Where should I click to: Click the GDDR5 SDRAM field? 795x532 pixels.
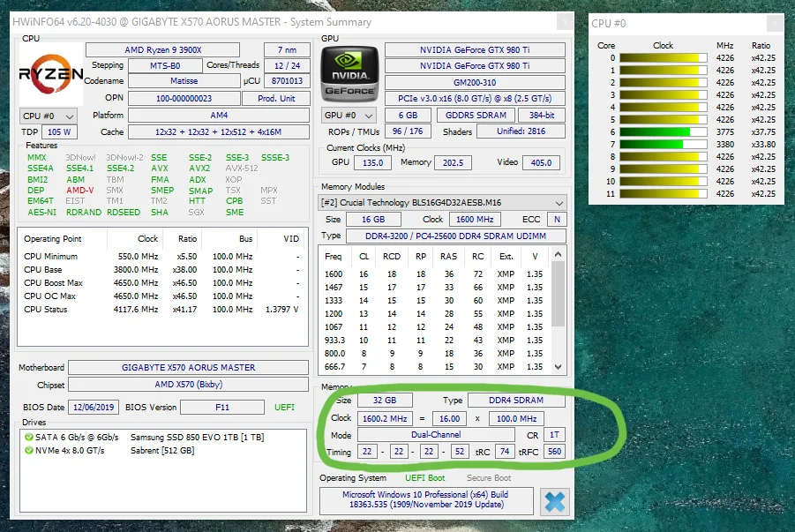pyautogui.click(x=476, y=116)
